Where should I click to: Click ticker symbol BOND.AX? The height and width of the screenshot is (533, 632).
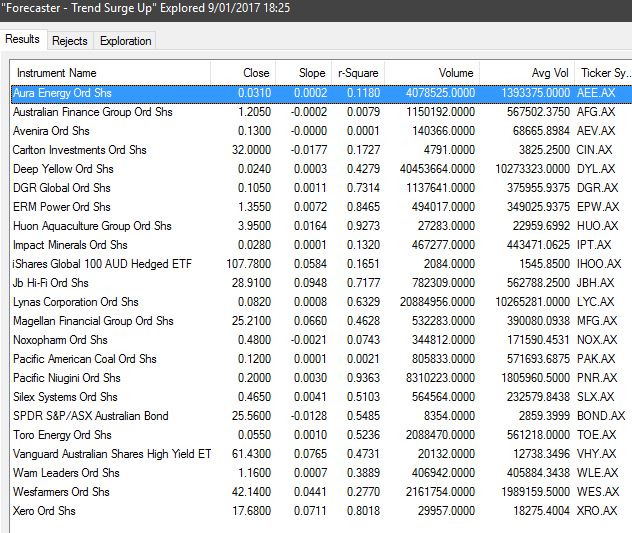(x=601, y=416)
